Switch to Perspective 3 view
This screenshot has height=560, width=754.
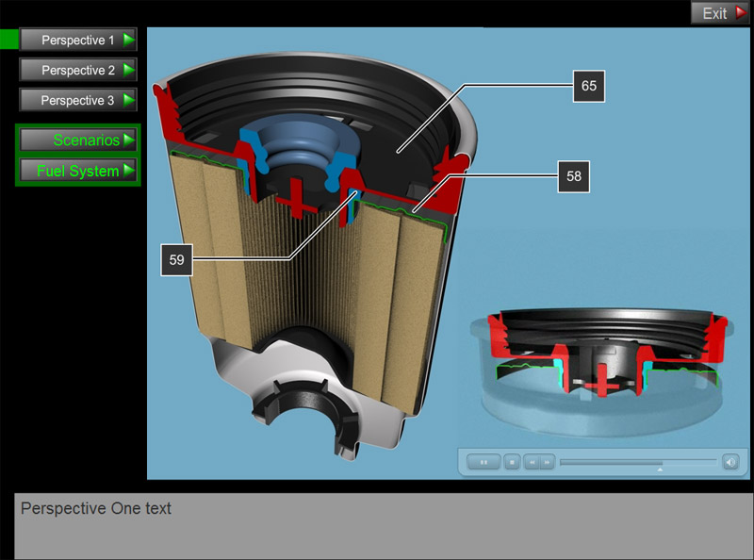(78, 100)
